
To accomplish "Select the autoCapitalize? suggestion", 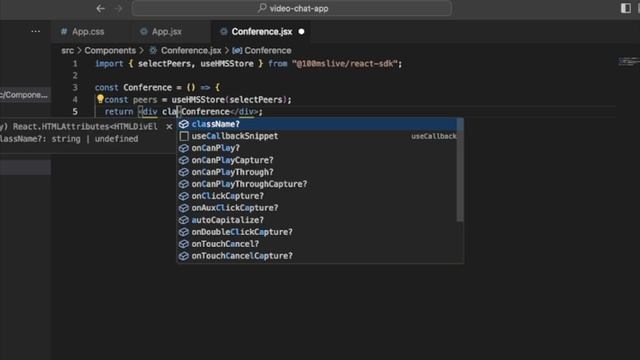I will tap(318, 220).
